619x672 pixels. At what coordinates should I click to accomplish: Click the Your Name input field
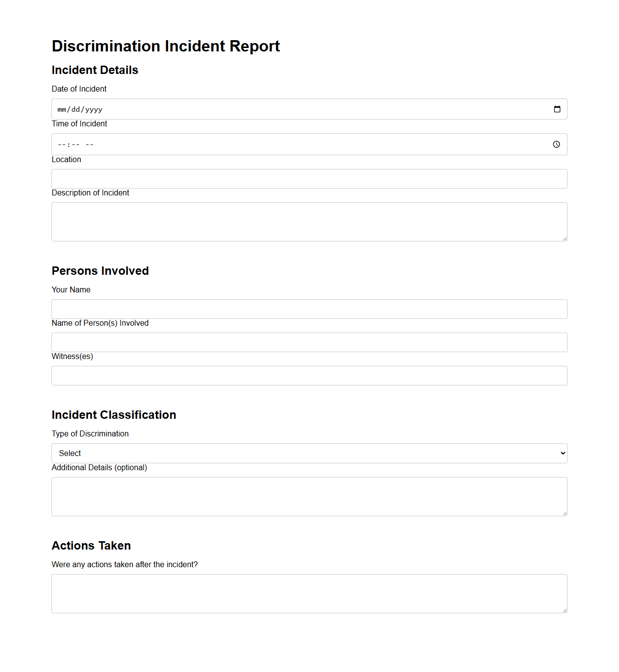[x=309, y=309]
